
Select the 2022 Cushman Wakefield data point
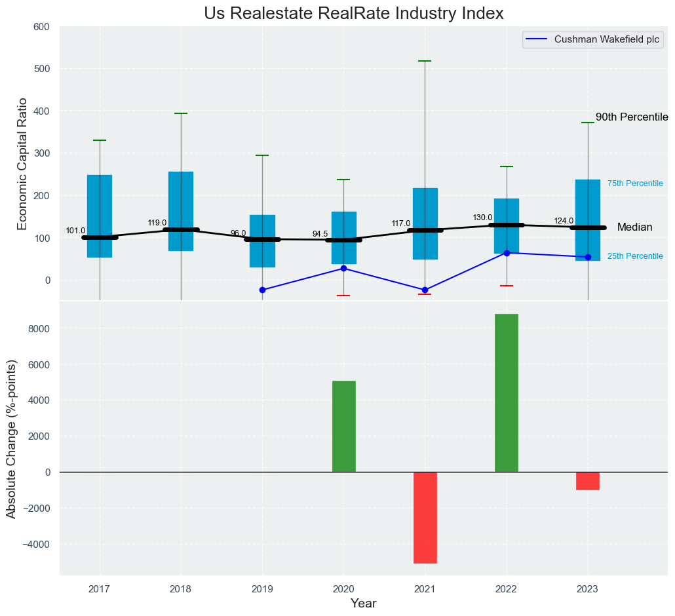pos(507,253)
